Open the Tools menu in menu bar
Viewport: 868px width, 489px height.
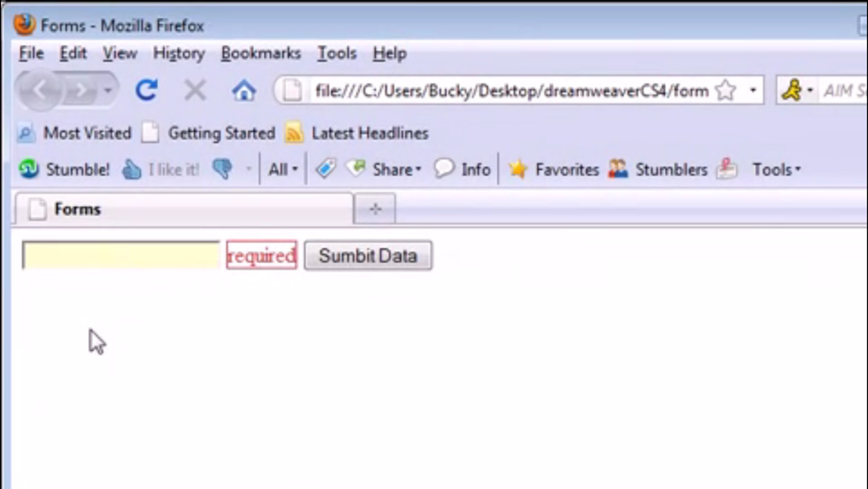[x=337, y=53]
